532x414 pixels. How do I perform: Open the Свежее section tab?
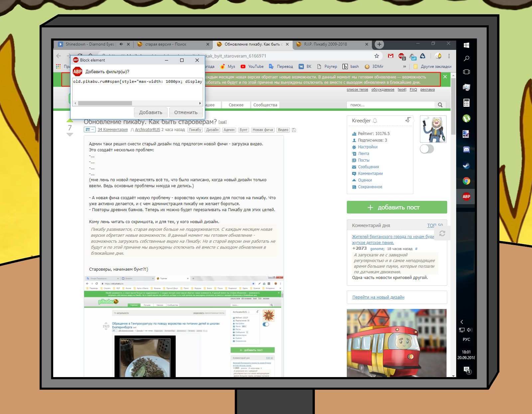pos(236,105)
